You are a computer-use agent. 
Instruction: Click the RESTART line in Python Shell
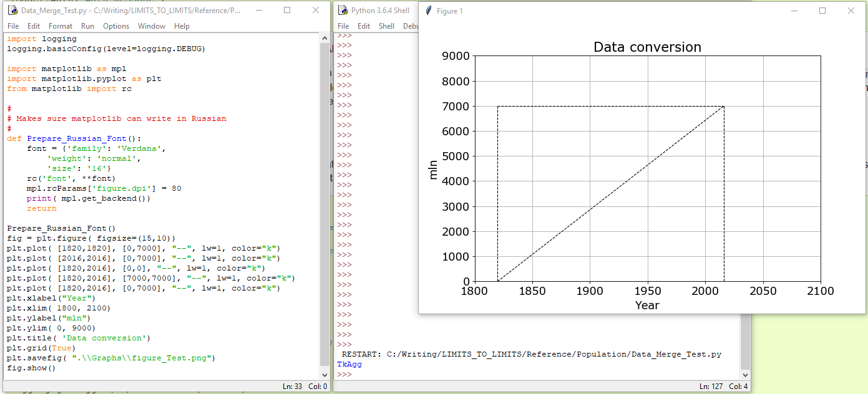tap(532, 354)
